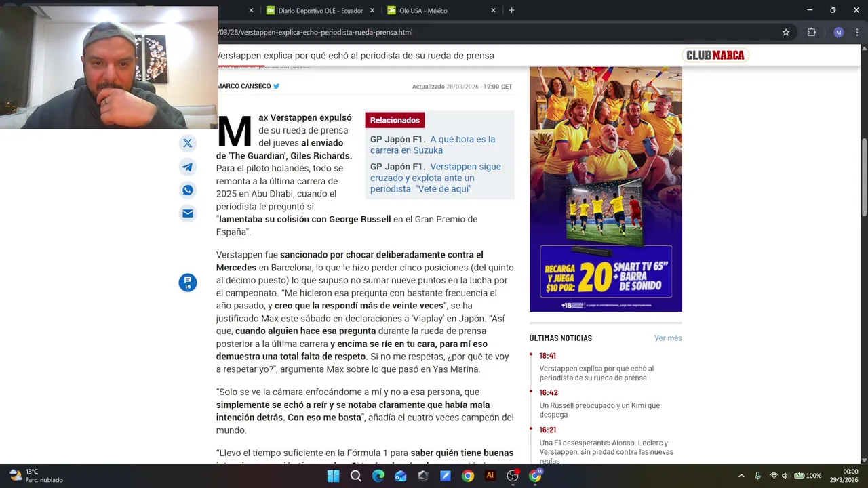Open a new browser tab

pyautogui.click(x=511, y=10)
